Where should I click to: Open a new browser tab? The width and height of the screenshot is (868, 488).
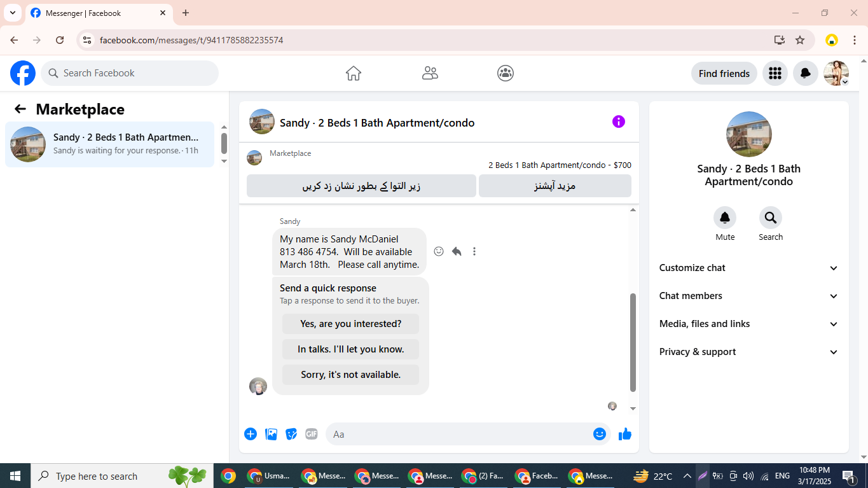pos(186,13)
